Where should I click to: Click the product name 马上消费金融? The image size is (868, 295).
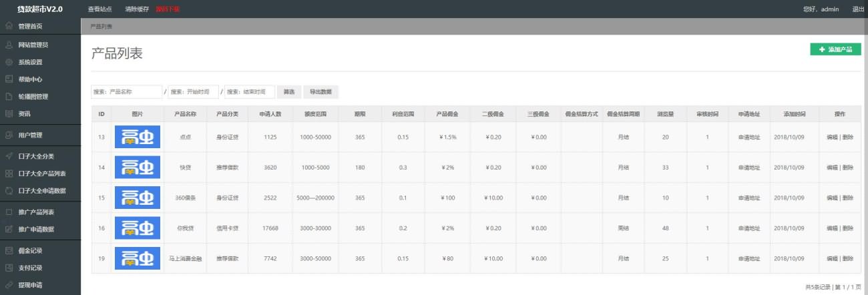coord(185,258)
